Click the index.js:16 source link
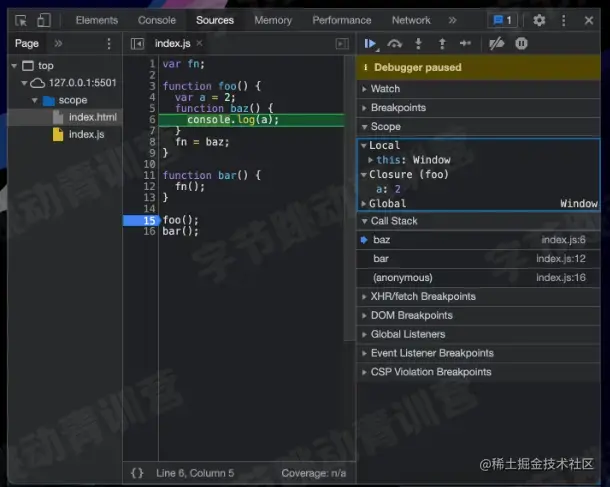 (x=561, y=277)
